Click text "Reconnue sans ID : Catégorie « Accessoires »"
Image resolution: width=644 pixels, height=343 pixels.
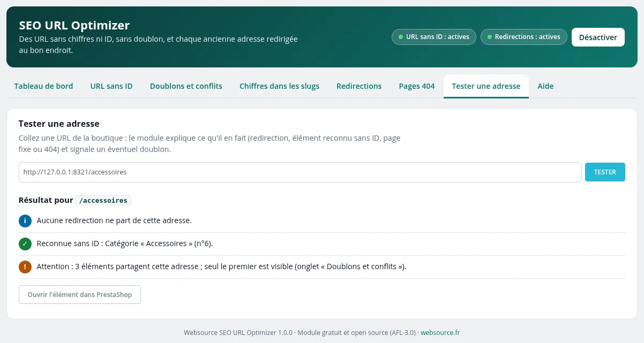(x=125, y=244)
